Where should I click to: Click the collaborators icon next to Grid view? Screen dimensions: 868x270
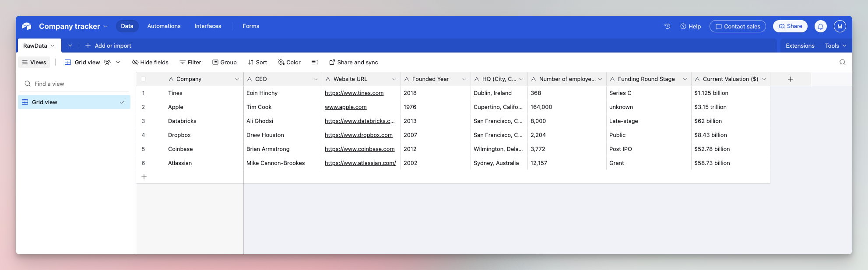[107, 62]
